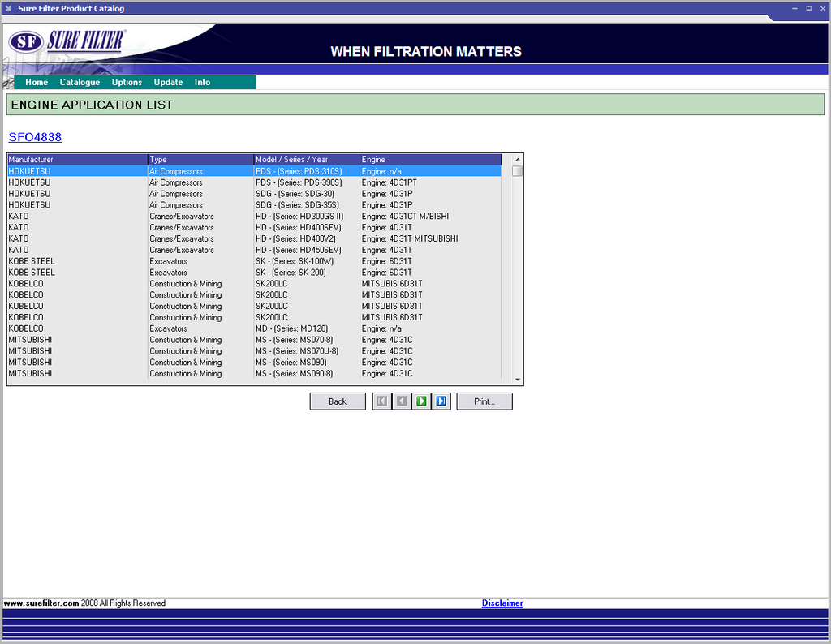831x644 pixels.
Task: Select the KATO HD300GS II row
Action: coord(254,216)
